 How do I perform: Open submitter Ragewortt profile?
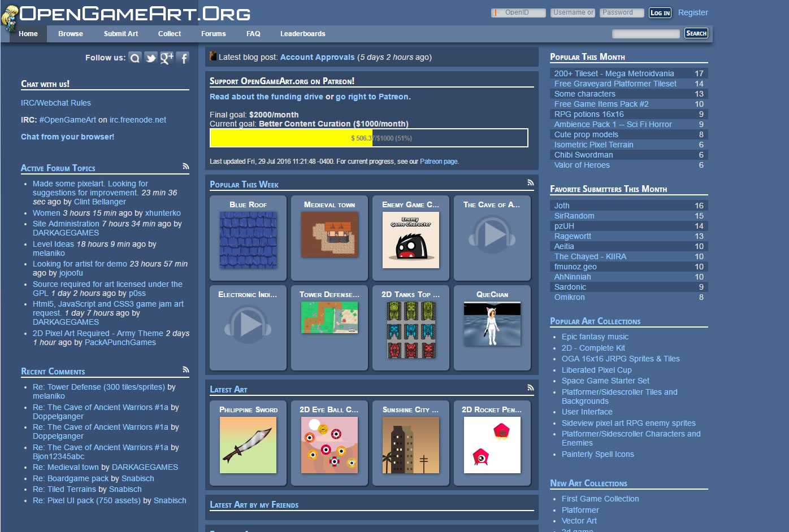click(x=573, y=236)
